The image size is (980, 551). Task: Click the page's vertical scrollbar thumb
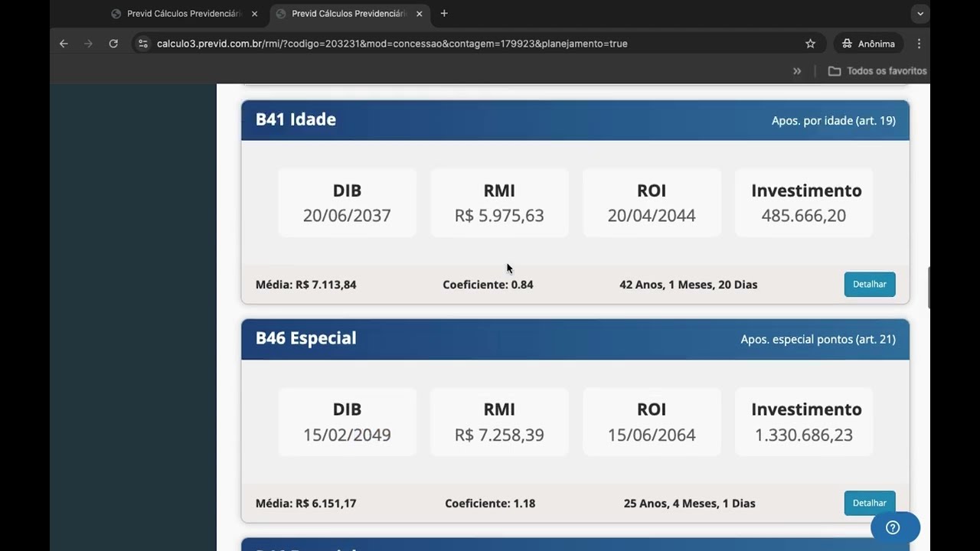coord(929,288)
